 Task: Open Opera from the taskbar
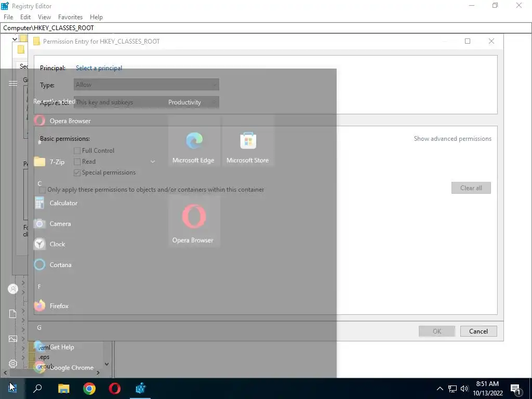tap(115, 388)
